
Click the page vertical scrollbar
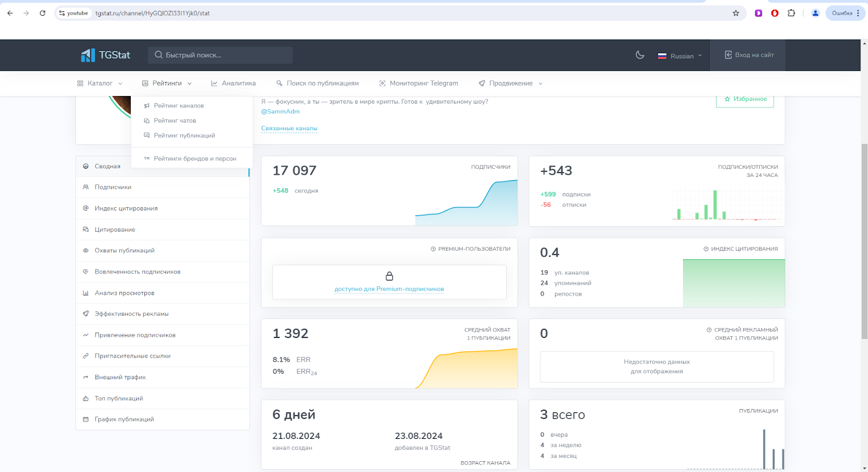[x=864, y=241]
